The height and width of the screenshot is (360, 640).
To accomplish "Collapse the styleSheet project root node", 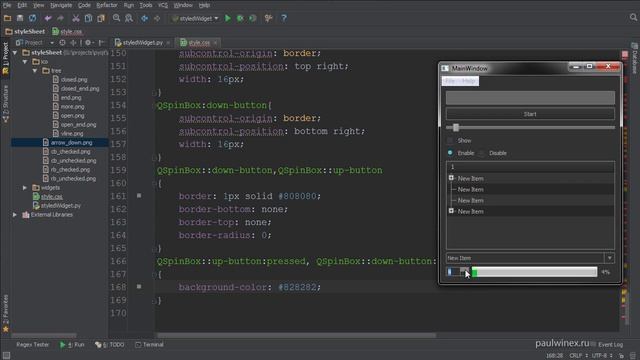I will point(15,53).
